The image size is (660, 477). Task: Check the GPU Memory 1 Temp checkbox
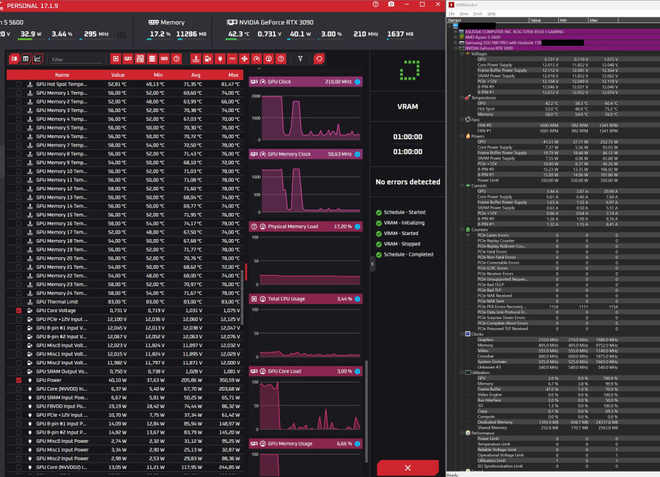[19, 93]
